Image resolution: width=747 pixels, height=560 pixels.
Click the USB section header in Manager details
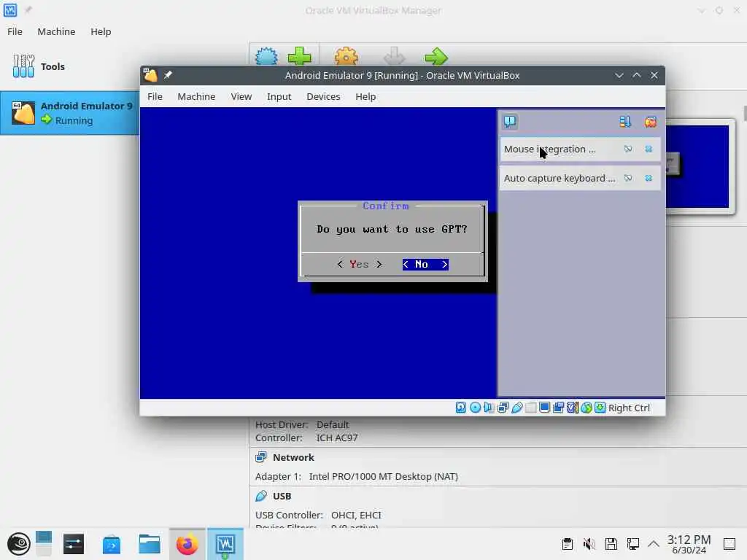282,496
